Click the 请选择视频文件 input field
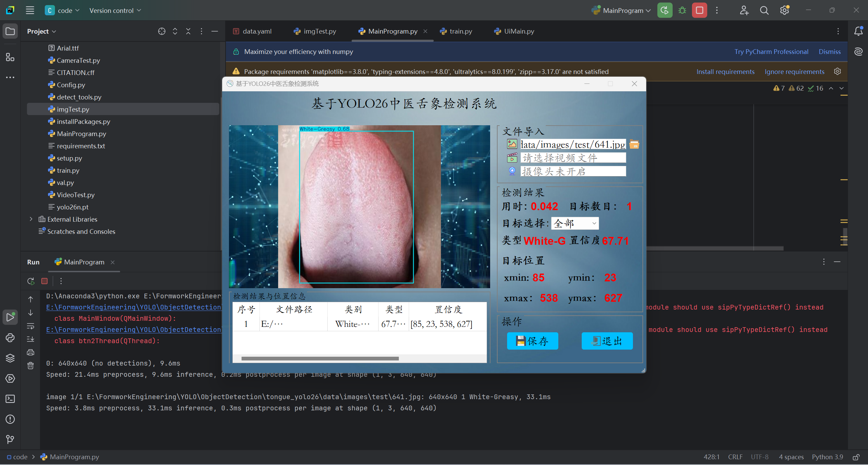 573,158
